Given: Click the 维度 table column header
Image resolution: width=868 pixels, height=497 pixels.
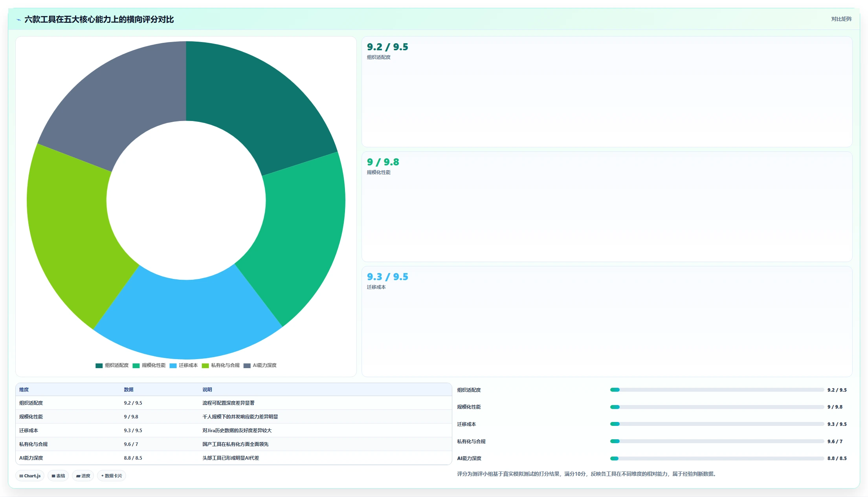Looking at the screenshot, I should (24, 390).
